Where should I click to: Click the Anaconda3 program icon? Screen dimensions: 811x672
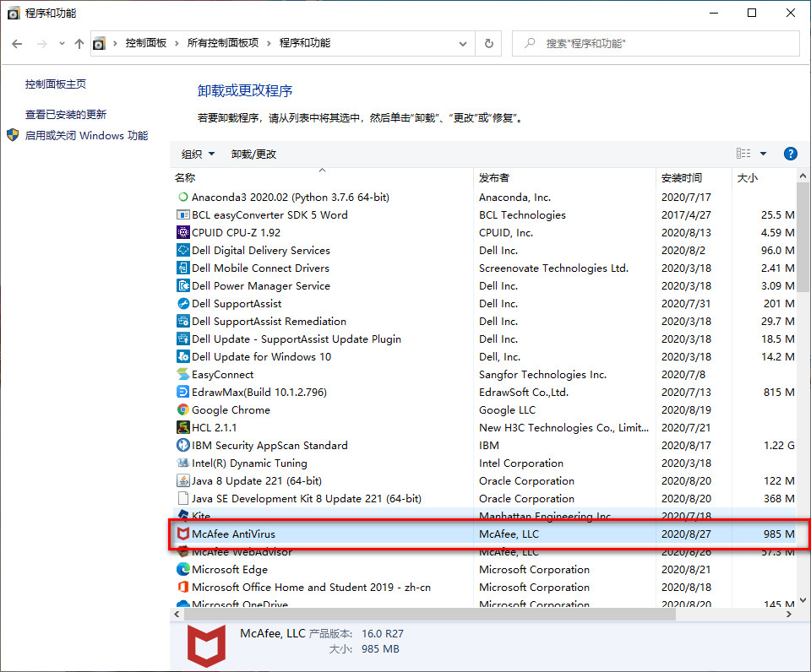(182, 197)
